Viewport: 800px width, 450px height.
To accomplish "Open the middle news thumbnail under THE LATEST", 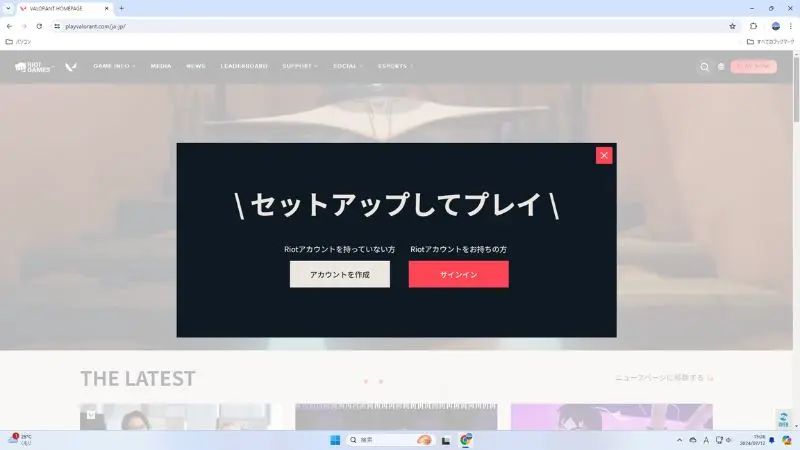I will [396, 416].
